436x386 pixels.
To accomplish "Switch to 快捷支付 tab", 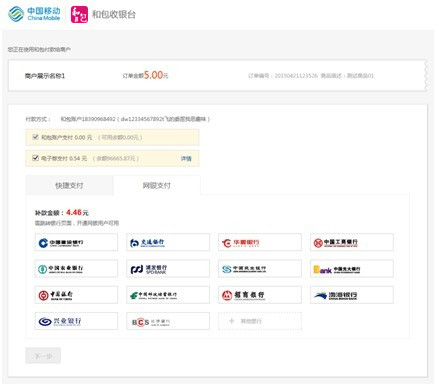I will pos(69,185).
